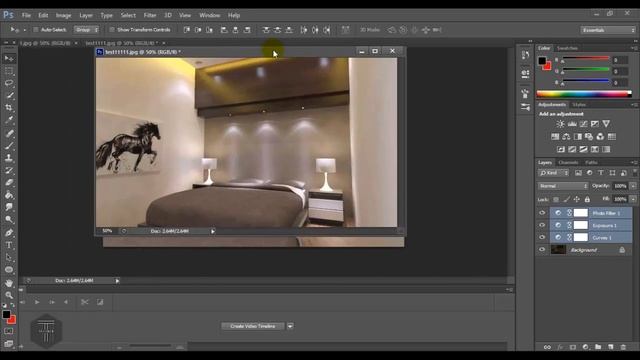The height and width of the screenshot is (360, 640).
Task: Toggle lock position icon
Action: pyautogui.click(x=576, y=199)
